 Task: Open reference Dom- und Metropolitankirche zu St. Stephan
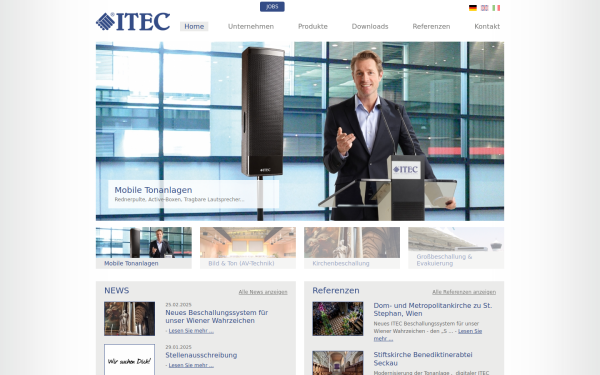point(433,309)
